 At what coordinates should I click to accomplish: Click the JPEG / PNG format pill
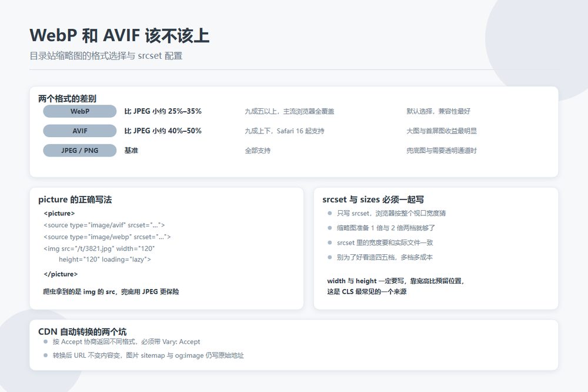click(x=80, y=150)
